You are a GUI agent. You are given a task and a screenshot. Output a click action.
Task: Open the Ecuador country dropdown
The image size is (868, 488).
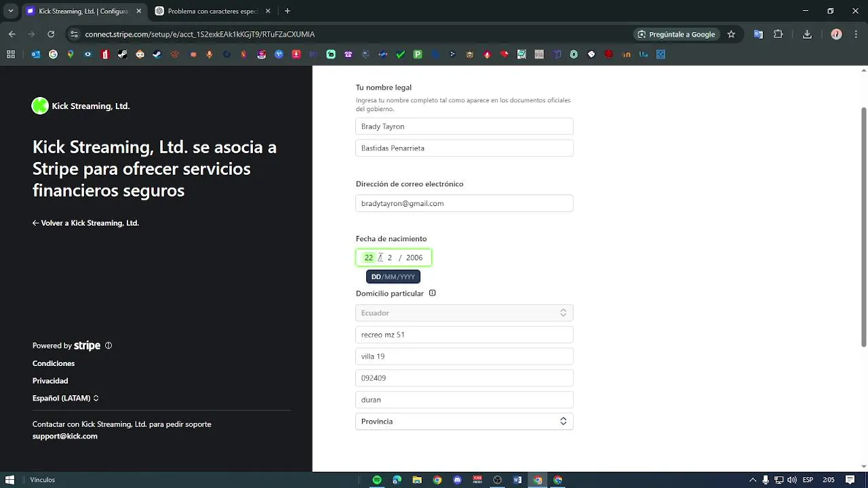(x=465, y=313)
